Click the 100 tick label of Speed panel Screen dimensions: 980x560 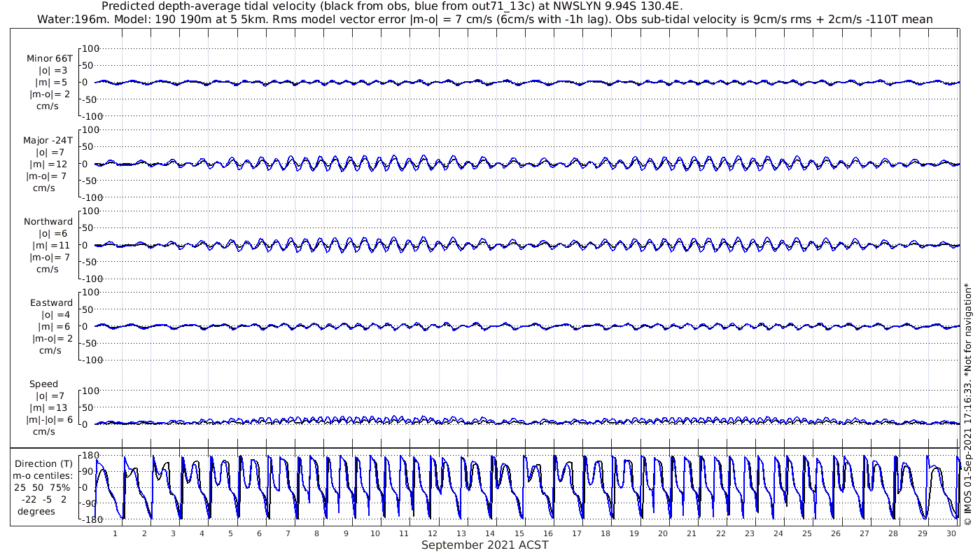click(x=92, y=391)
